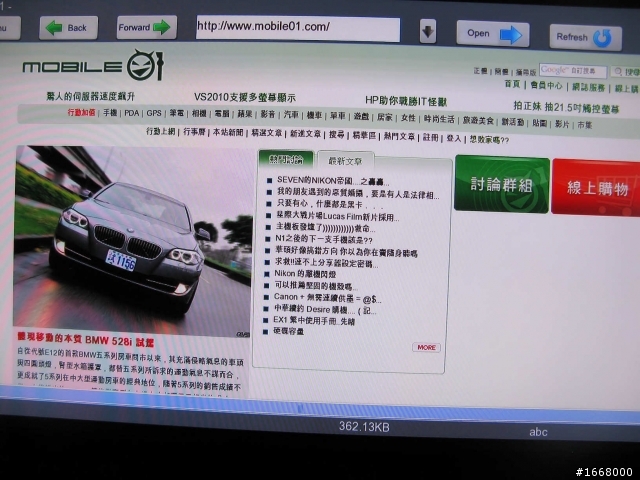Open the VS2010支援多螢幕顯示 headline
640x480 pixels.
(x=244, y=98)
